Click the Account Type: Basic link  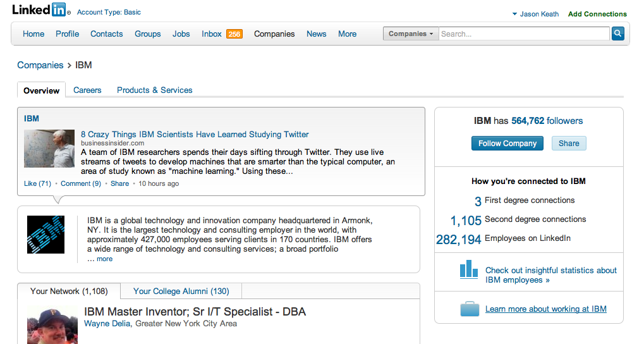click(x=109, y=12)
